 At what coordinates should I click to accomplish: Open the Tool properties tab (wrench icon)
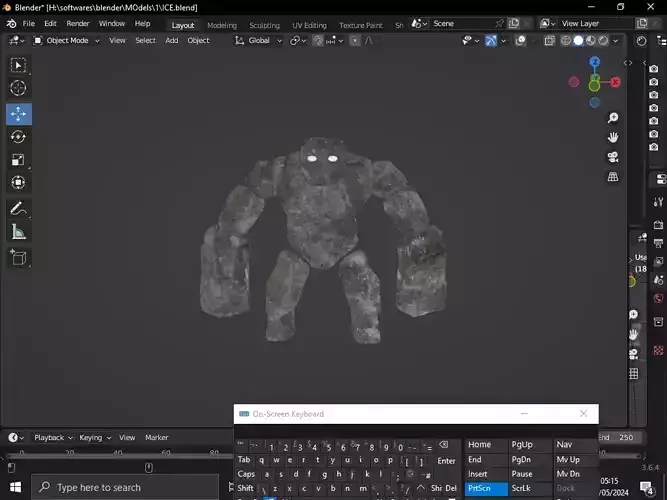658,202
